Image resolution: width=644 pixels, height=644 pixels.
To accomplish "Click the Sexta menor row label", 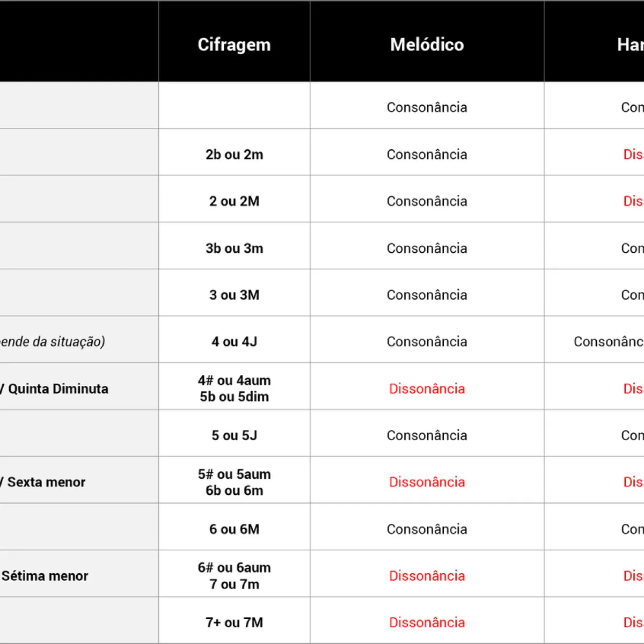I will click(46, 482).
